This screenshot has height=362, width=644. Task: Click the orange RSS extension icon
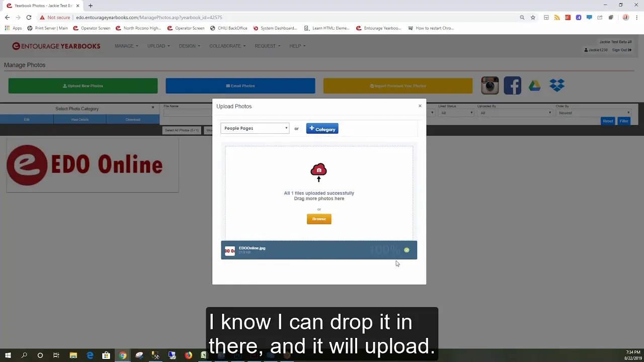coord(557,17)
